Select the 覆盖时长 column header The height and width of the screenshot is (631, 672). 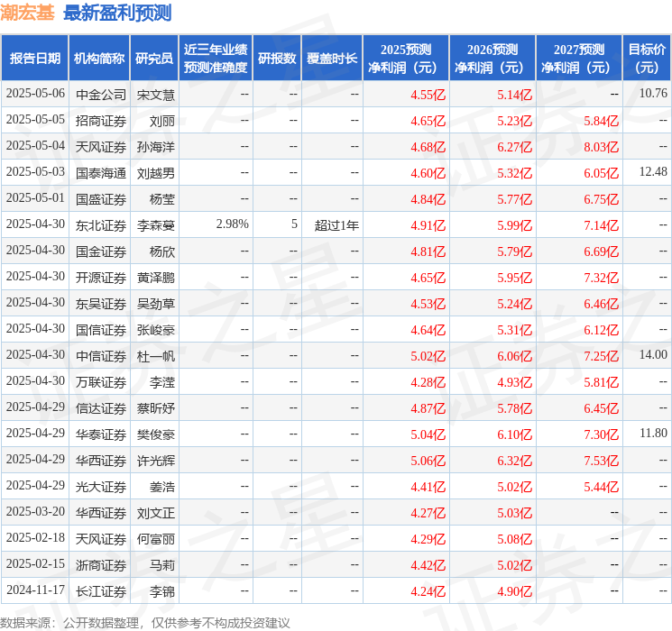tap(332, 58)
